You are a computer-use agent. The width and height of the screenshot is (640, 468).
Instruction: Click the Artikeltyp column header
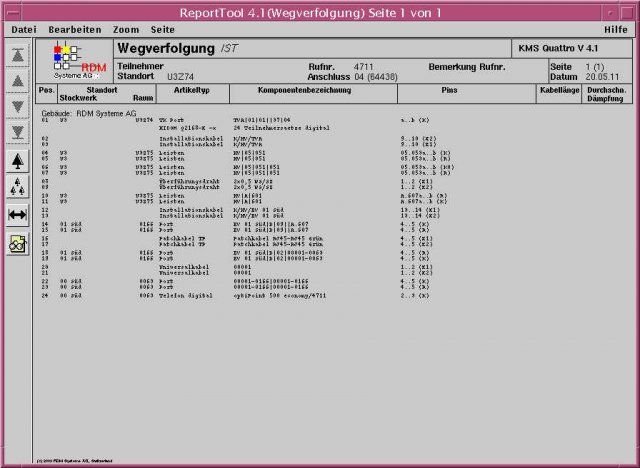[191, 90]
